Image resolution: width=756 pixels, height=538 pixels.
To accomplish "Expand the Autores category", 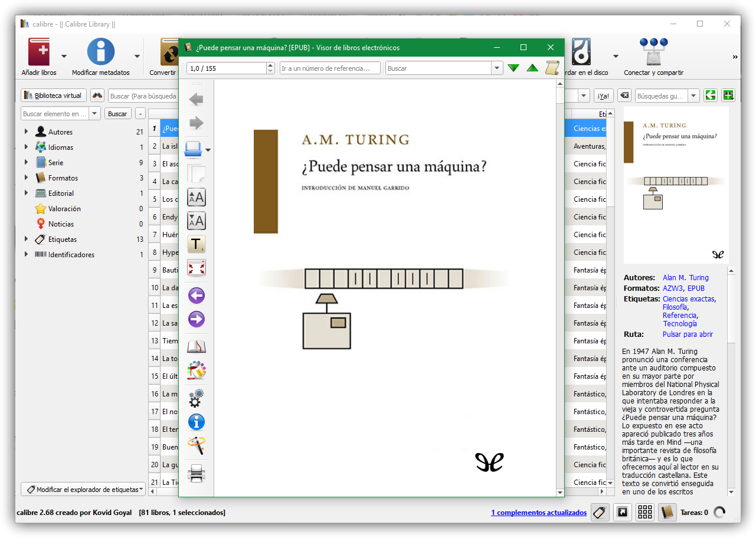I will (26, 132).
